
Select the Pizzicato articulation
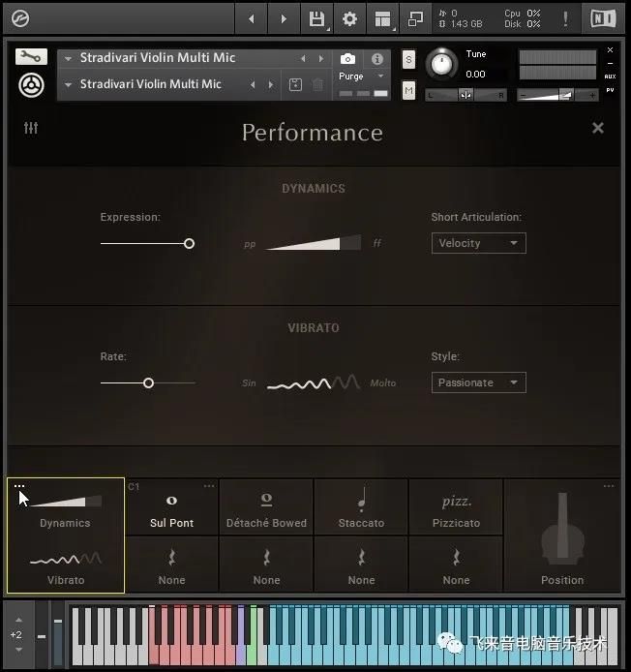click(456, 507)
